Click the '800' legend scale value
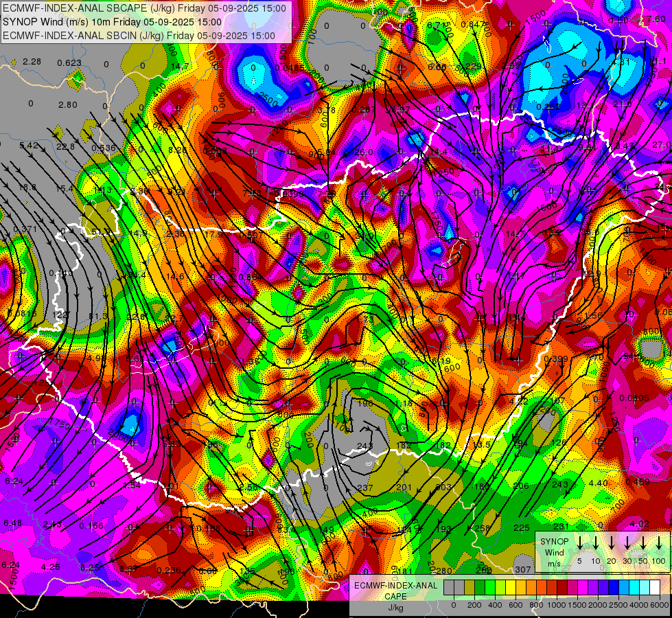Viewport: 672px width, 618px height. tap(536, 605)
